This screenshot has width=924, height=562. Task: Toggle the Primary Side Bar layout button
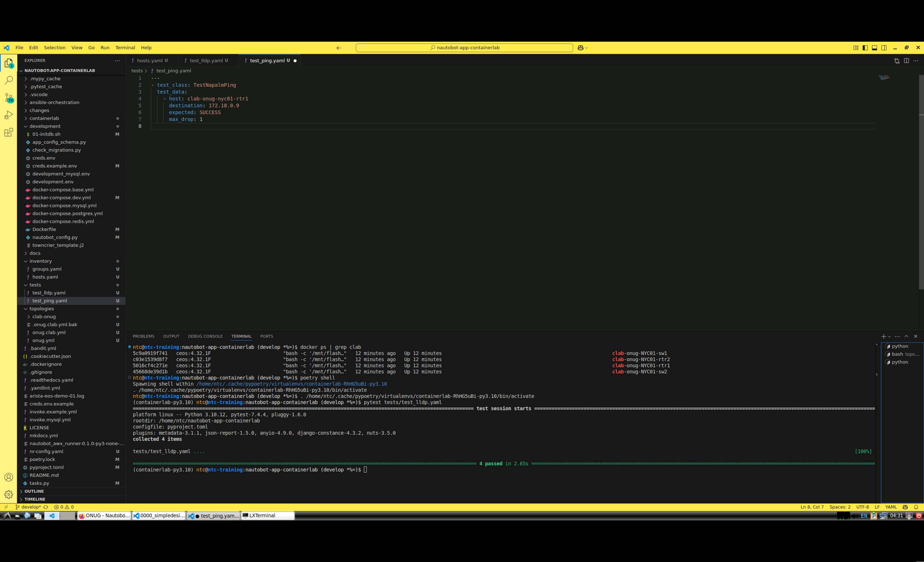pyautogui.click(x=865, y=48)
